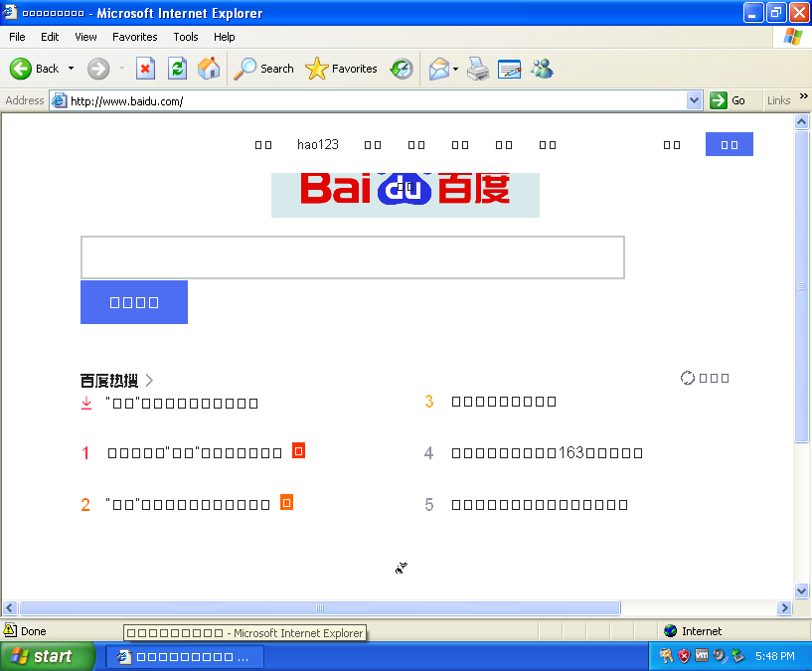
Task: Open the Back history dropdown arrow
Action: (71, 69)
